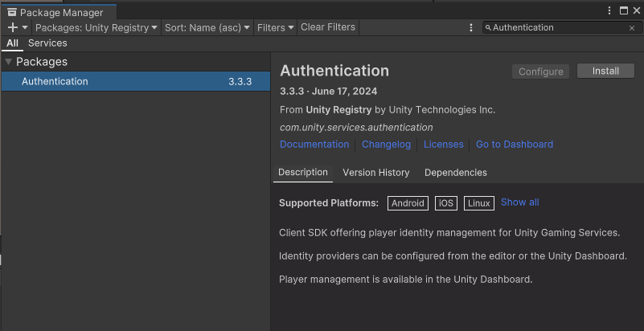Open the Licenses link

[444, 145]
